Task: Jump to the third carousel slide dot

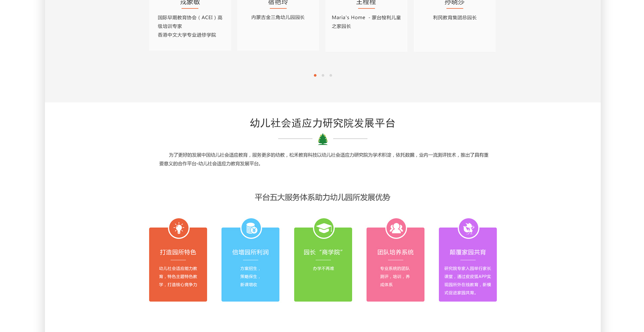Action: point(331,75)
